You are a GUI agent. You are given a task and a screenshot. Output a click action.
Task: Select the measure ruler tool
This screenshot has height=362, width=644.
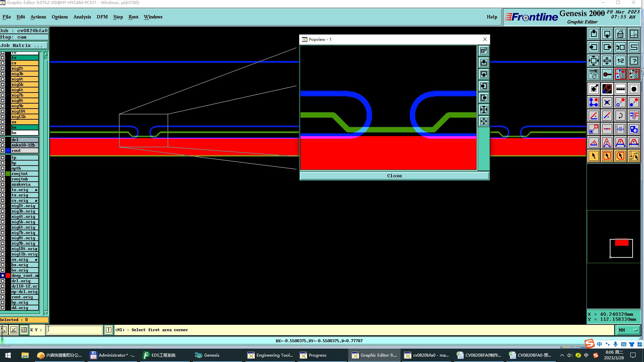pyautogui.click(x=620, y=89)
